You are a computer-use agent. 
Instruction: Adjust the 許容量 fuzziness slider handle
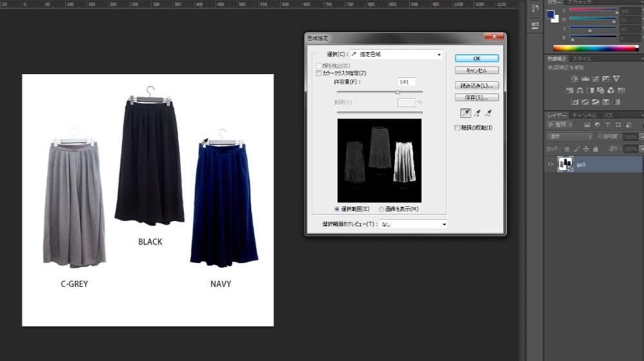click(x=397, y=92)
